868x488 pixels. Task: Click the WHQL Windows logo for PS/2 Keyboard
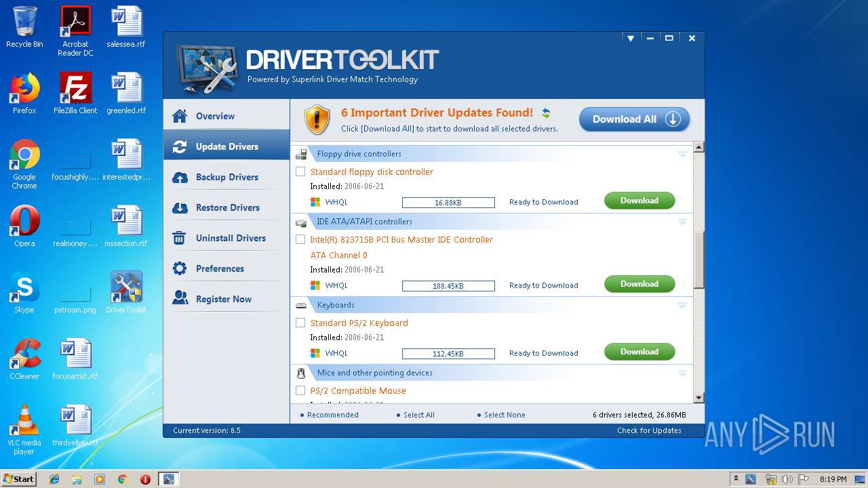click(315, 353)
